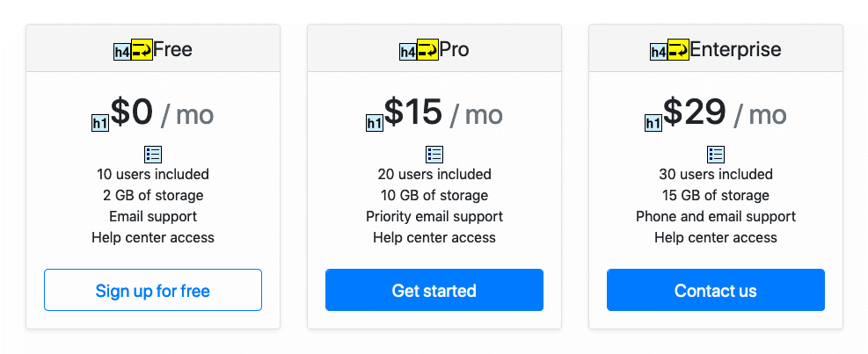Select the Enterprise plan heading text
This screenshot has height=354, width=868.
(735, 50)
